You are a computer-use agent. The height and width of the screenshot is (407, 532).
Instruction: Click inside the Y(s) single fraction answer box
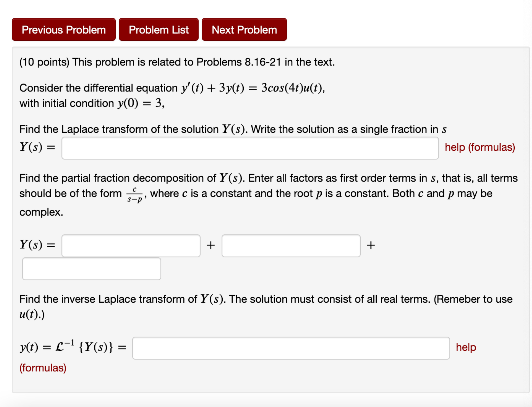pyautogui.click(x=250, y=148)
